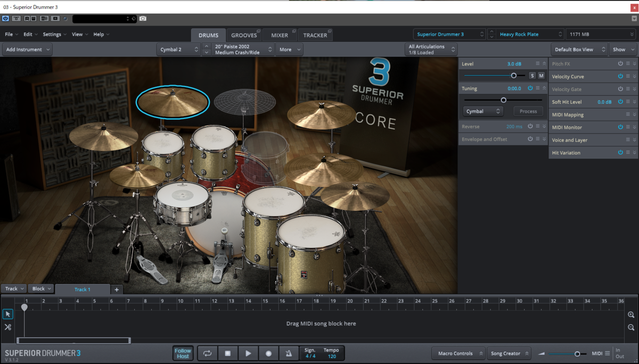The height and width of the screenshot is (364, 639).
Task: Open the Level section menu icon
Action: [x=537, y=64]
